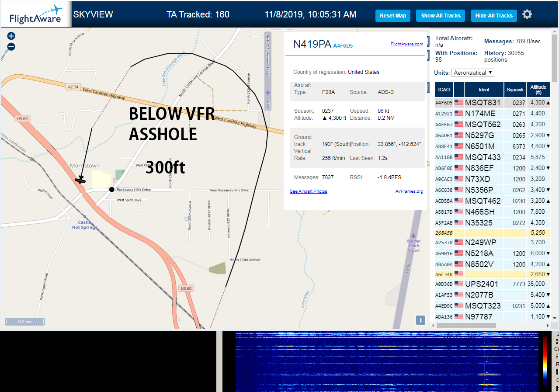Sort the table by Ident column

(484, 90)
